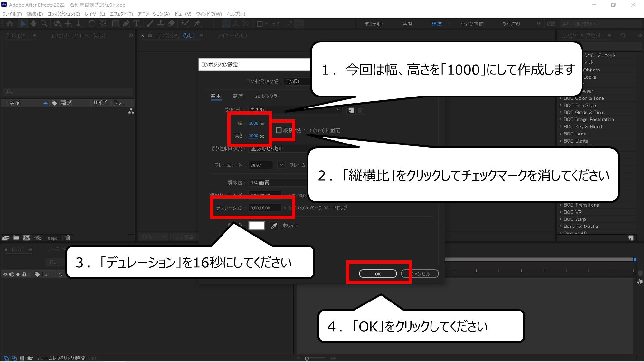Uncheck the lock aspect ratio 1:1 checkbox
The image size is (644, 362).
click(x=279, y=130)
